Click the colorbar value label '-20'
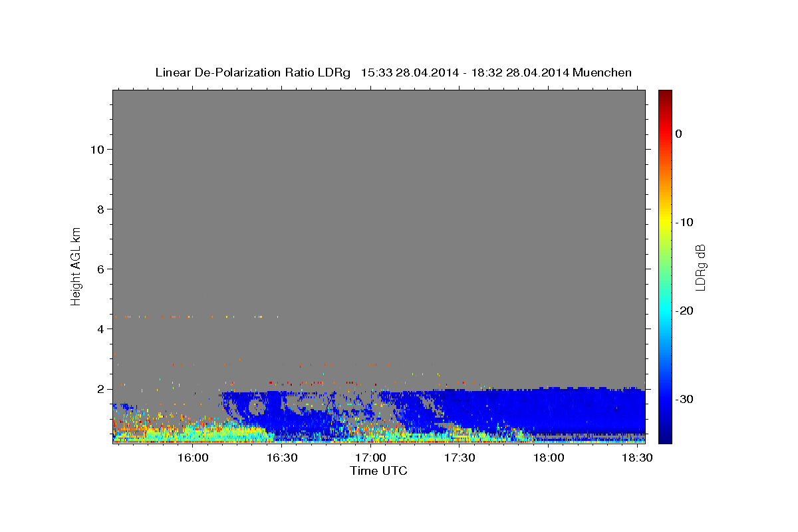The height and width of the screenshot is (532, 798). click(x=684, y=311)
